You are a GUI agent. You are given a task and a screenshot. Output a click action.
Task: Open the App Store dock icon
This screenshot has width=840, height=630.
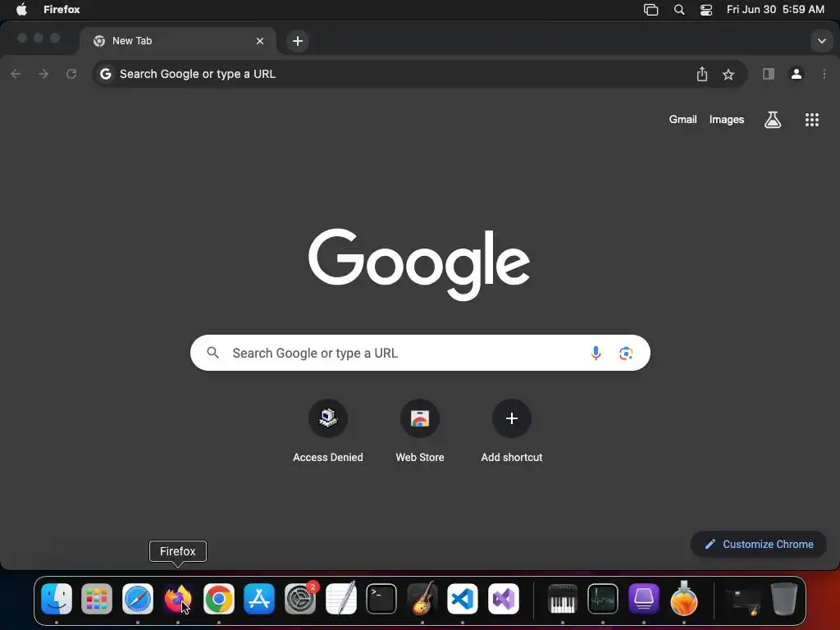(259, 598)
